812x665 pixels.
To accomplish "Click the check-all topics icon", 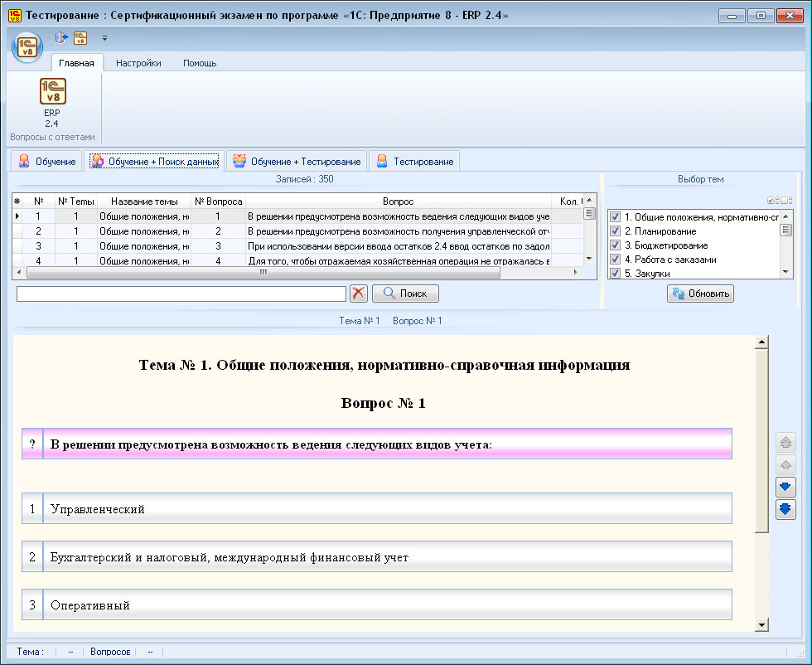I will point(772,200).
